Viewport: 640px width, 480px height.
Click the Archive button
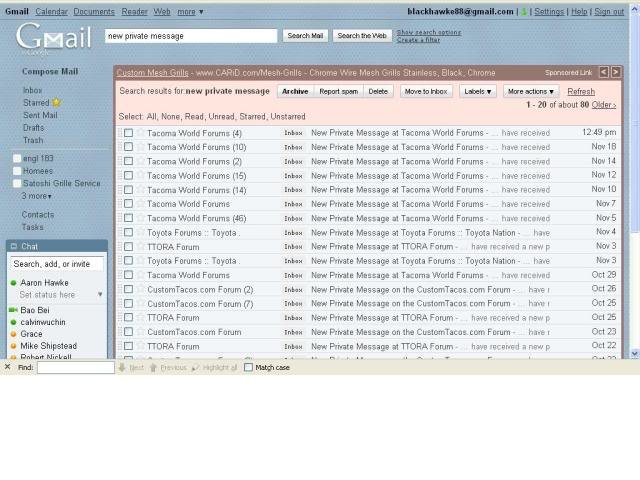pyautogui.click(x=295, y=91)
